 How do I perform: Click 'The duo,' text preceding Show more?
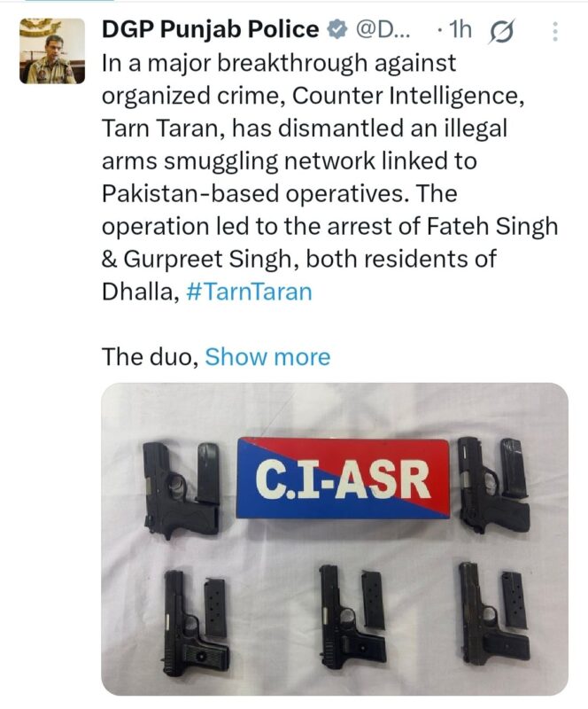pyautogui.click(x=150, y=357)
